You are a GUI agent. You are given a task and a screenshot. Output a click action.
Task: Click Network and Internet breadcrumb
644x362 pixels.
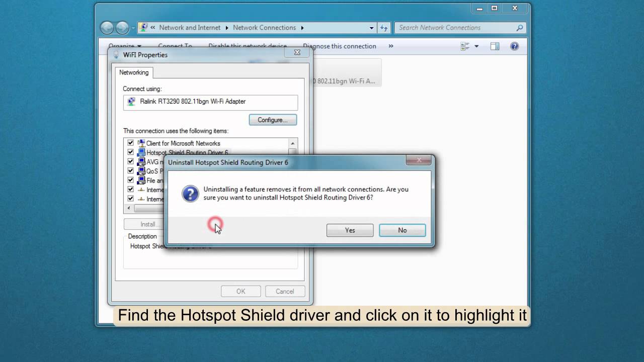(x=190, y=28)
